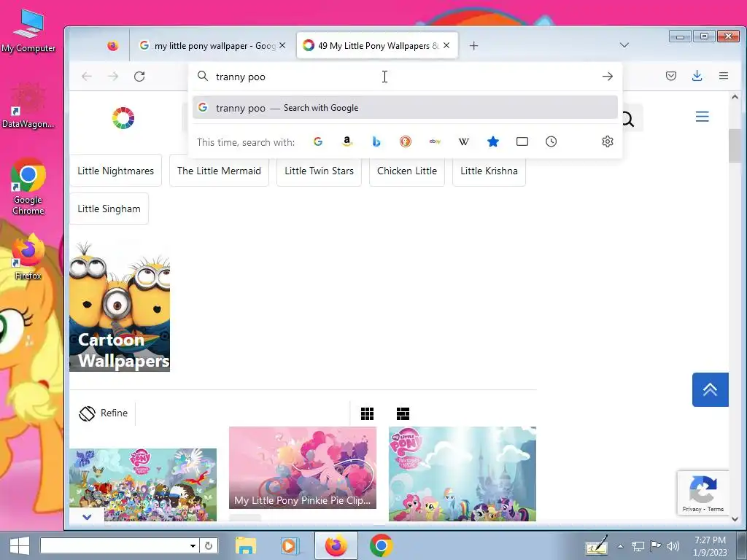Open File Explorer from the taskbar
747x560 pixels.
[246, 545]
